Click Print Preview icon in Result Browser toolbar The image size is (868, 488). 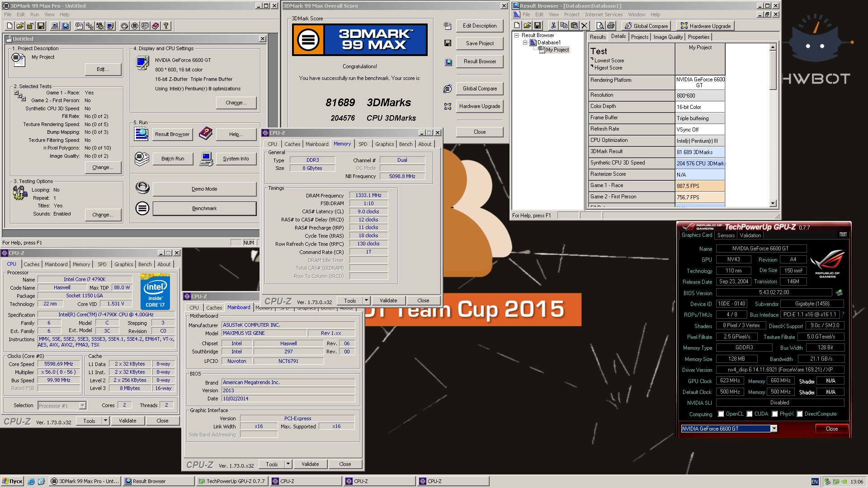[x=600, y=26]
